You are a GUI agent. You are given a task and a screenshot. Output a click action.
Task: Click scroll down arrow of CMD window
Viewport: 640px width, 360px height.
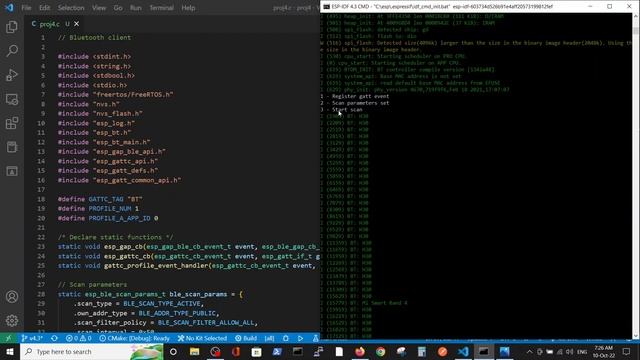636,336
